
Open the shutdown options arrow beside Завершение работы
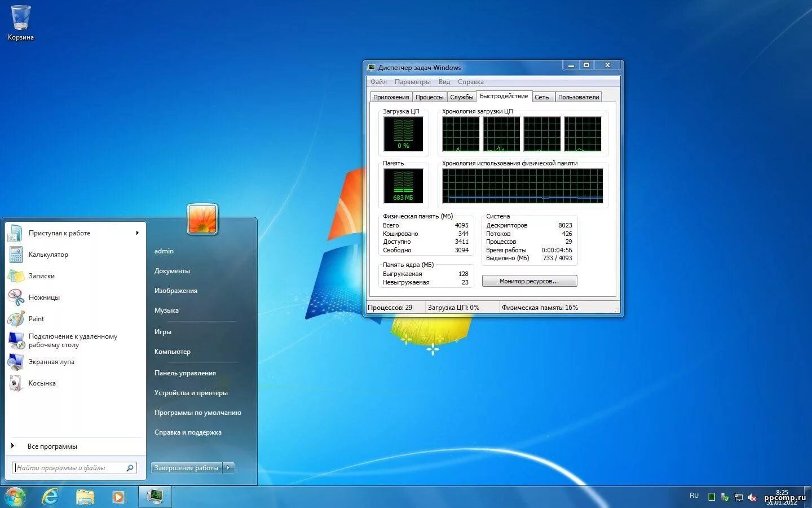(228, 467)
